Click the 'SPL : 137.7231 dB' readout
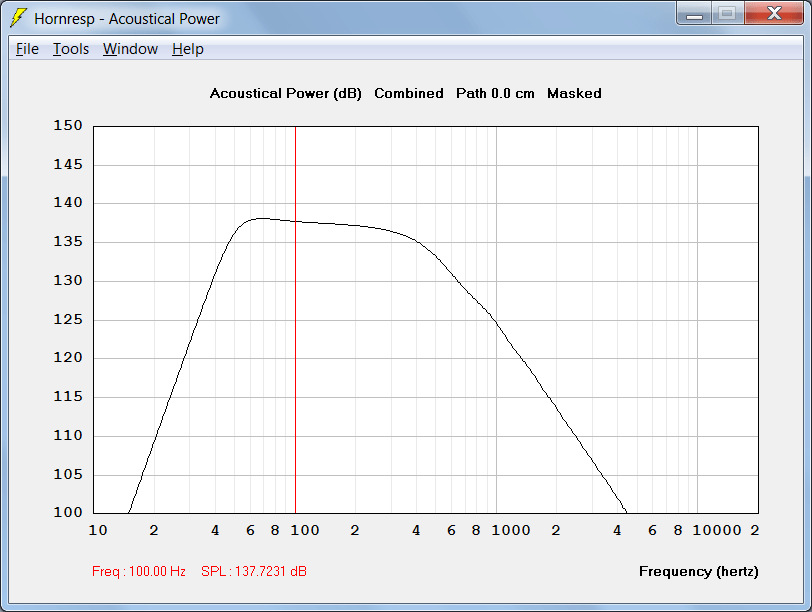Screen dimensions: 812x612 point(254,571)
